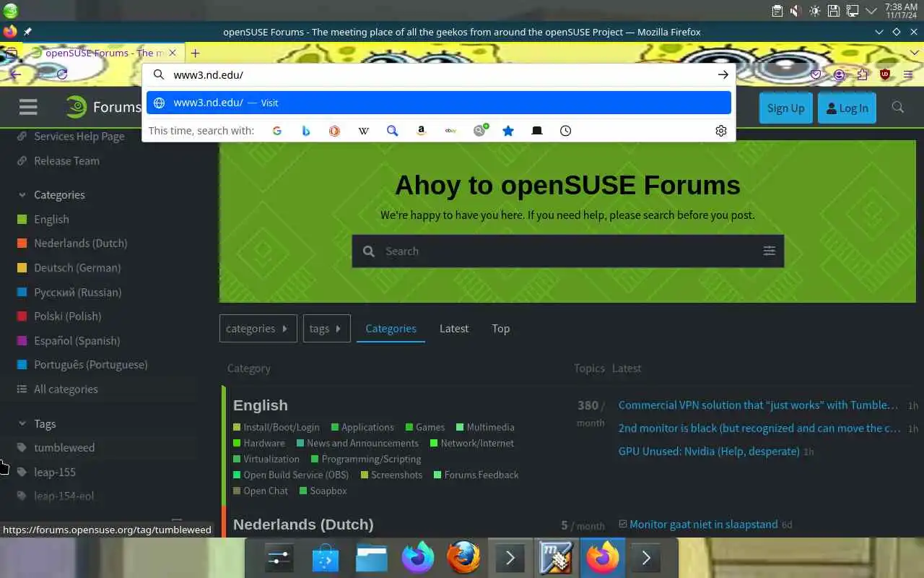This screenshot has width=924, height=578.
Task: Search history via the clock icon
Action: 566,131
